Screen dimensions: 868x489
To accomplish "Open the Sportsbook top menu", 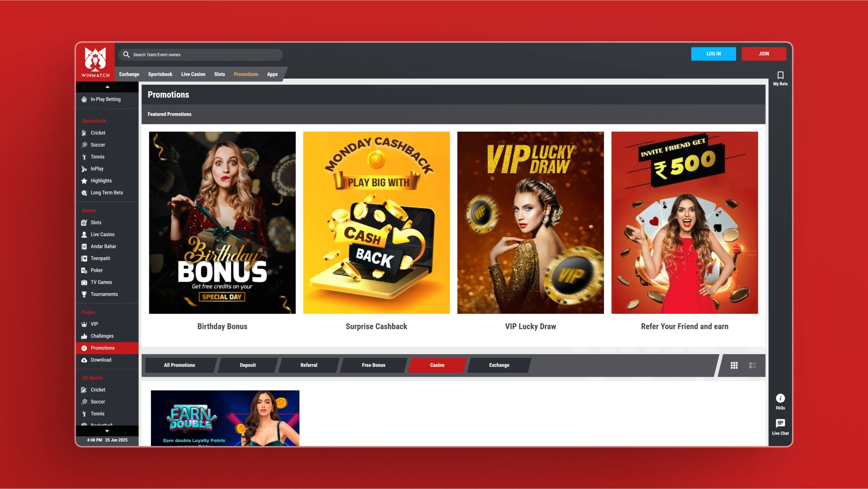I will (x=160, y=74).
